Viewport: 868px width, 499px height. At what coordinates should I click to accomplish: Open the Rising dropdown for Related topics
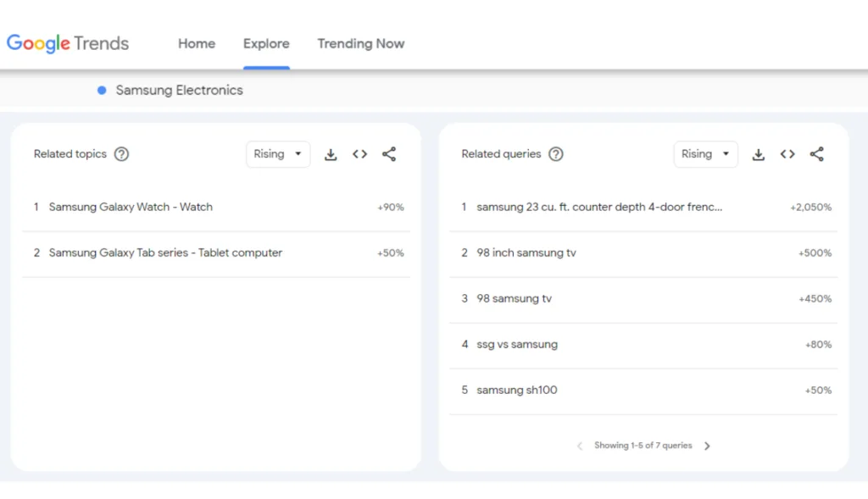point(277,154)
